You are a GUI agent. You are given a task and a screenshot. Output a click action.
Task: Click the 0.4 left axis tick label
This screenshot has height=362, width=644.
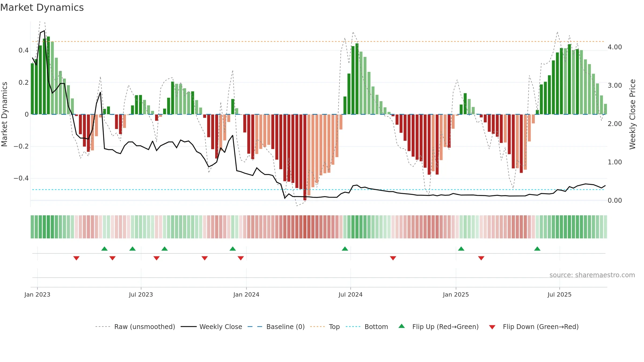[x=24, y=50]
